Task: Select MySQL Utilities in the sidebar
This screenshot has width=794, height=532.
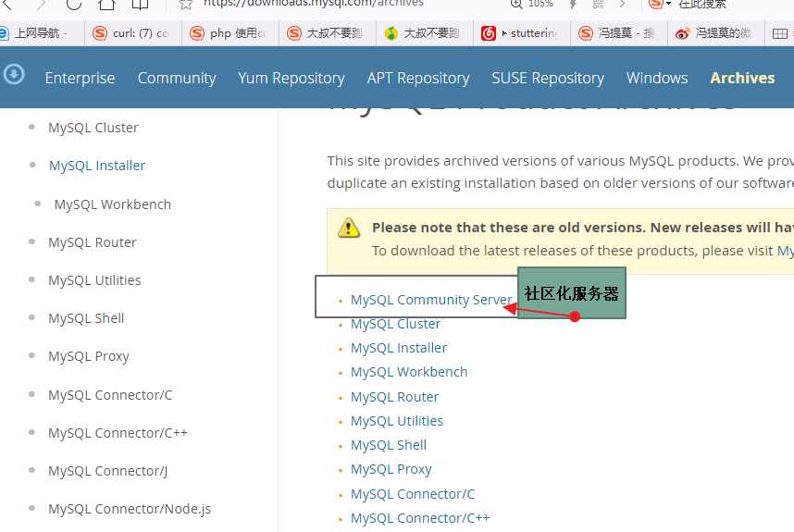Action: point(94,280)
